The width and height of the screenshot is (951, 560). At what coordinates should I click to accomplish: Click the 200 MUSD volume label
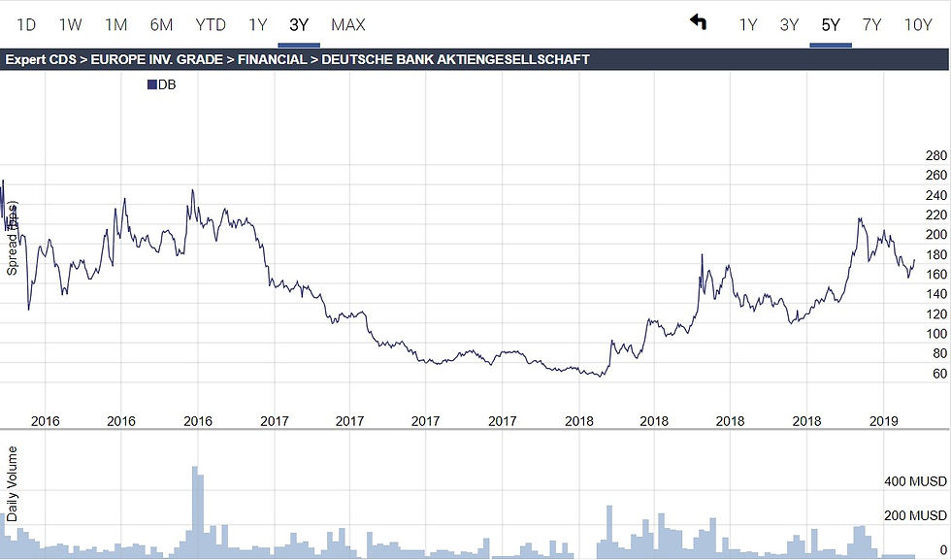click(x=915, y=515)
